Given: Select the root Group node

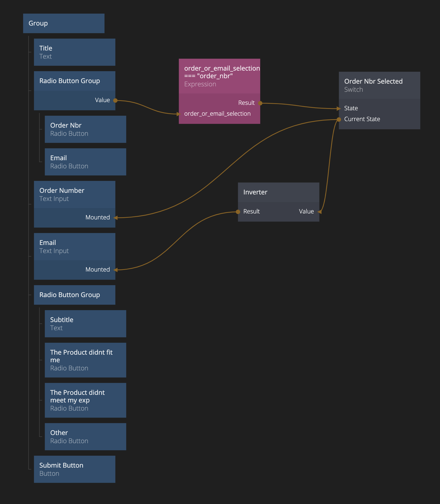Looking at the screenshot, I should [63, 23].
